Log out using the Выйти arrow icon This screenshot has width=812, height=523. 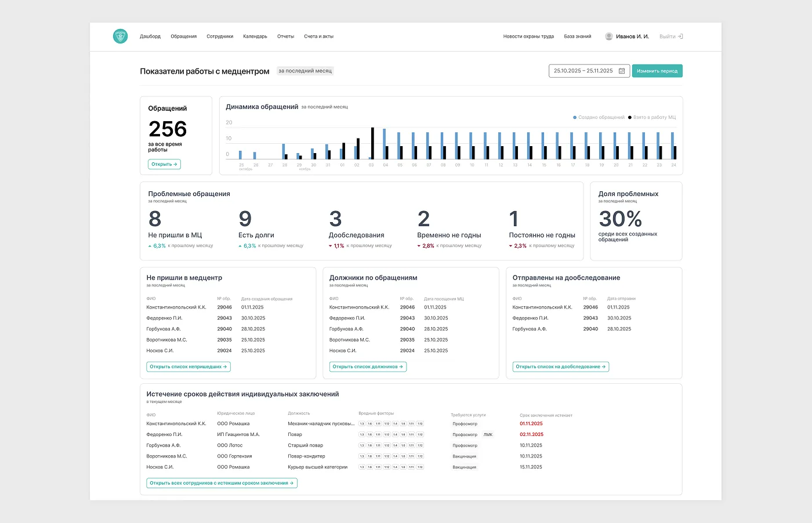coord(680,36)
